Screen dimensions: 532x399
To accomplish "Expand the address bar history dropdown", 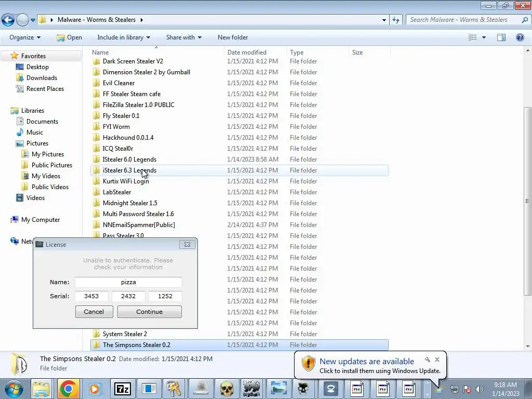I will [x=384, y=20].
